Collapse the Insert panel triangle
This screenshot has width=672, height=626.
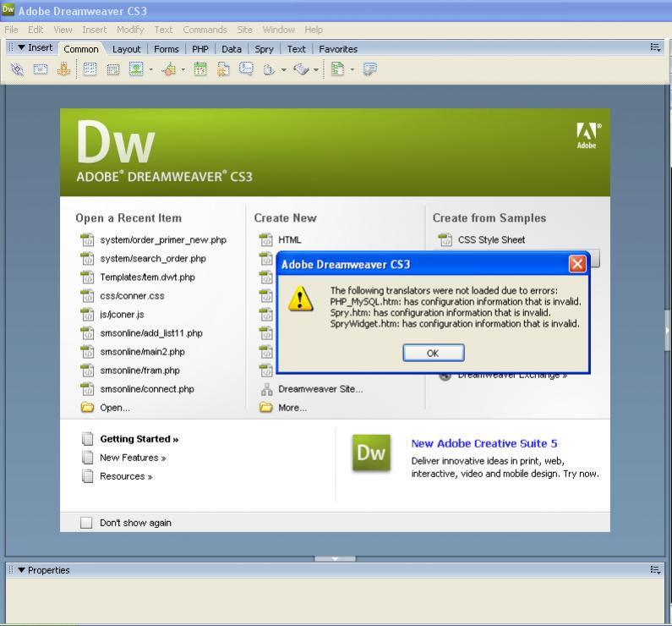[x=21, y=47]
